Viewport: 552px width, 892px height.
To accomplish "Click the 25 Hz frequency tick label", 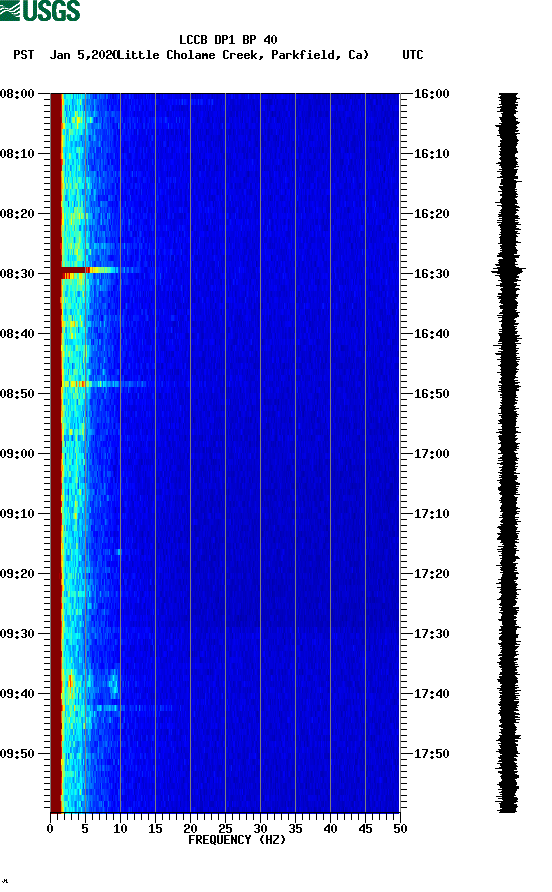I will 225,829.
